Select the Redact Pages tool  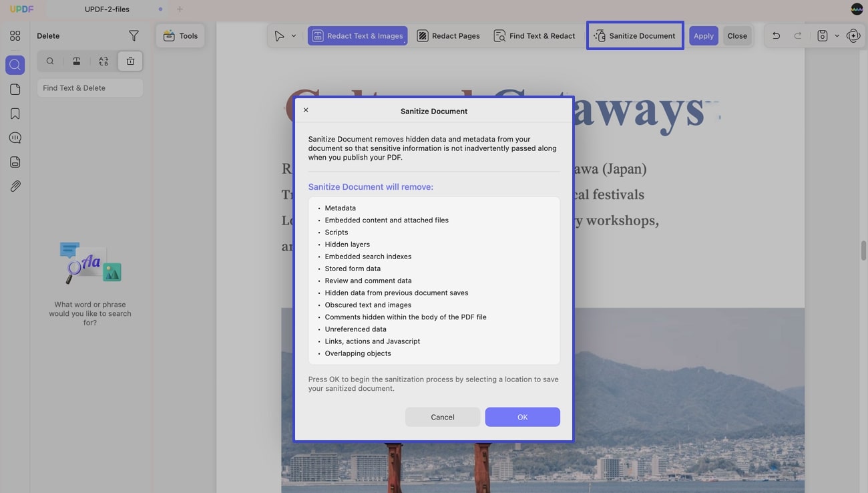449,36
